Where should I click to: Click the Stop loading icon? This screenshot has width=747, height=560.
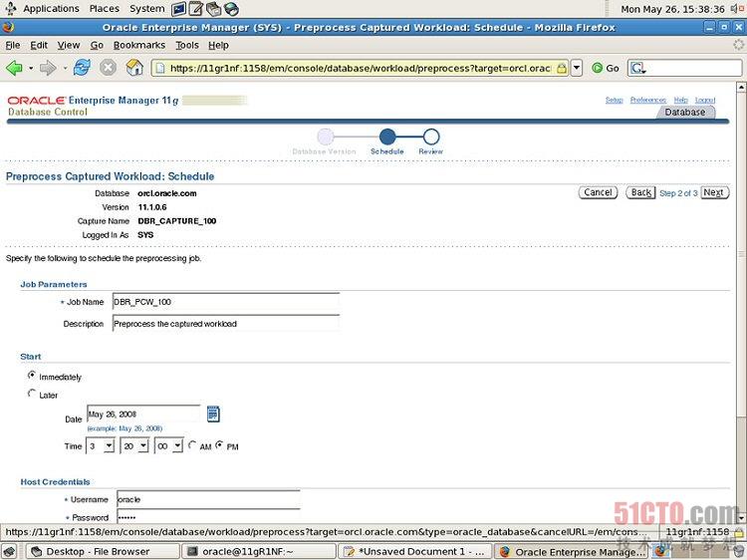click(x=108, y=68)
